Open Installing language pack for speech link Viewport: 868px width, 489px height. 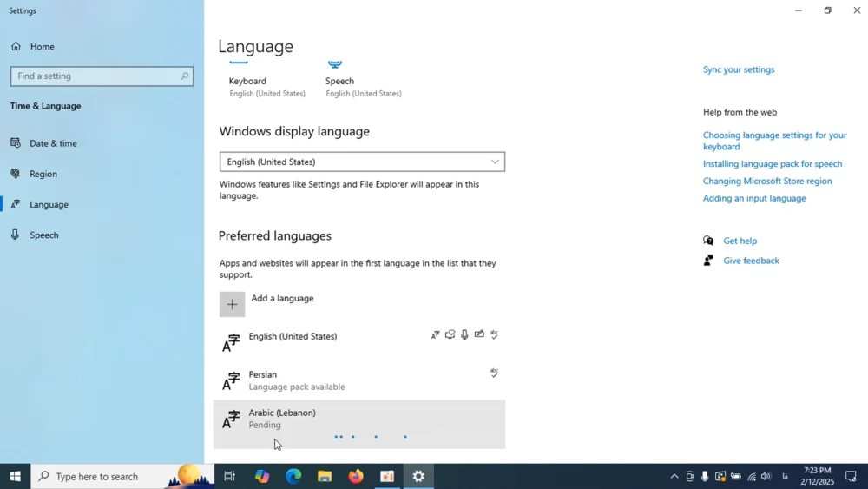(773, 164)
